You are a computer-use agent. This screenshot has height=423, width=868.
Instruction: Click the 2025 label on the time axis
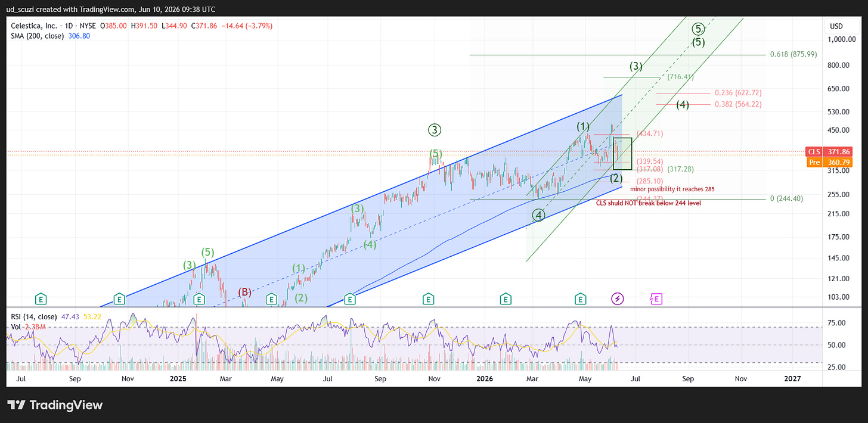tap(179, 378)
